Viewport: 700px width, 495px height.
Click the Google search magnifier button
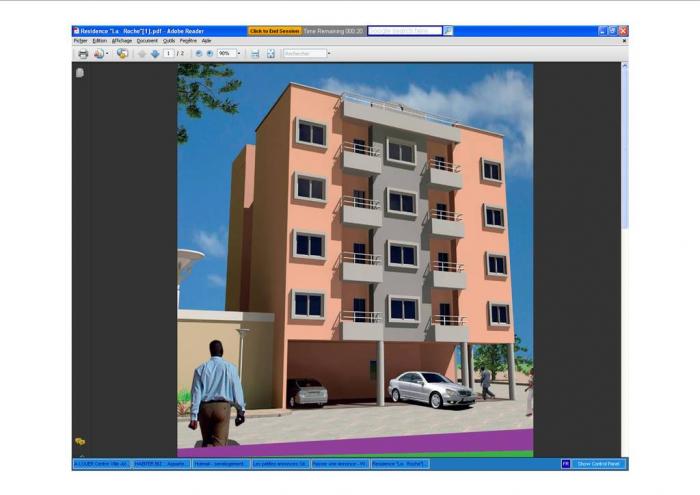pos(448,31)
